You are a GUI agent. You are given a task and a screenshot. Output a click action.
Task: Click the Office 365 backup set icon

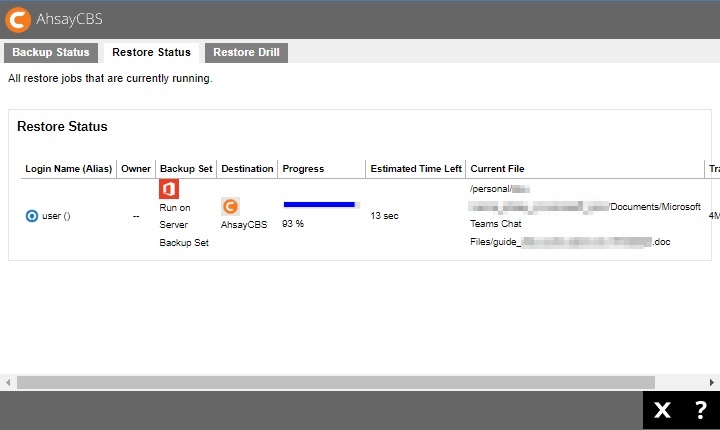tap(169, 189)
